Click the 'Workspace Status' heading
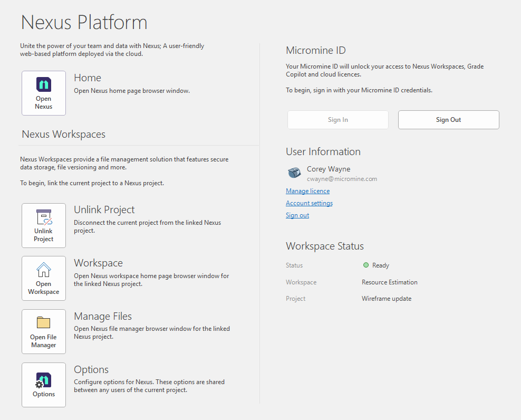 [x=325, y=246]
